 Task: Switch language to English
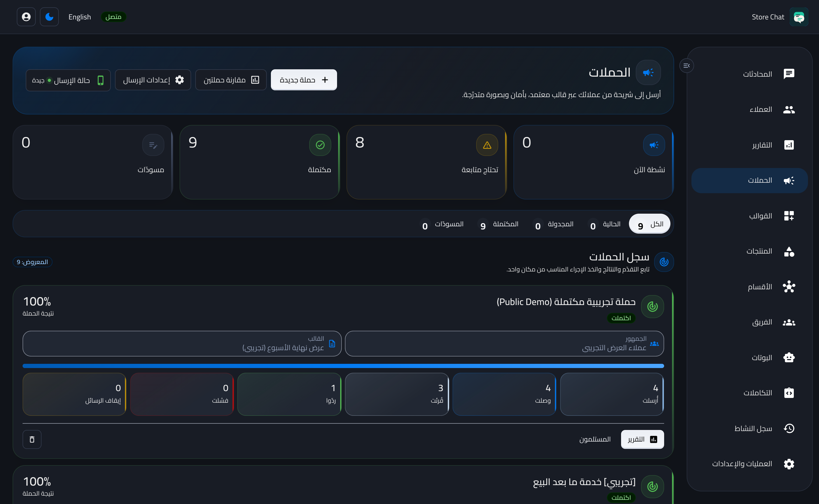click(x=80, y=17)
